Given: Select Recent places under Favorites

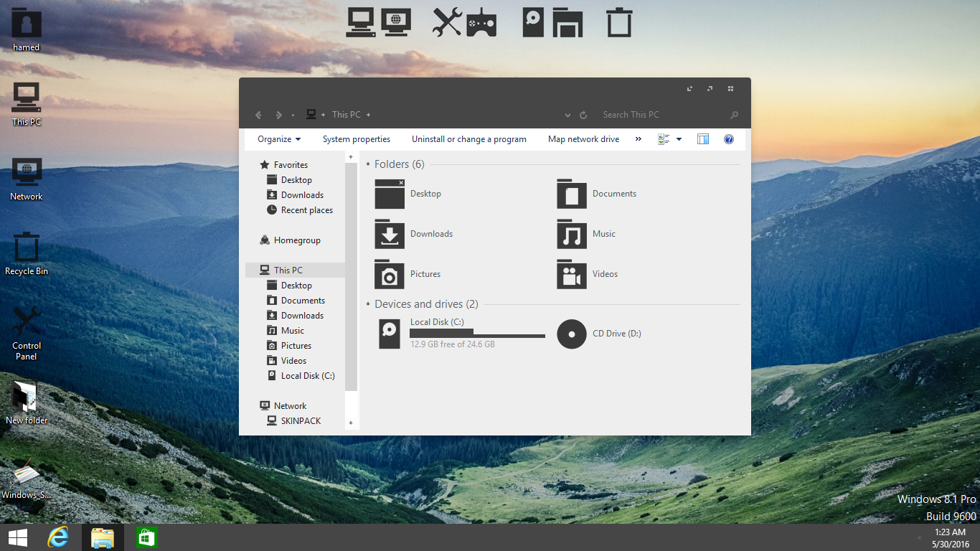Looking at the screenshot, I should [306, 210].
